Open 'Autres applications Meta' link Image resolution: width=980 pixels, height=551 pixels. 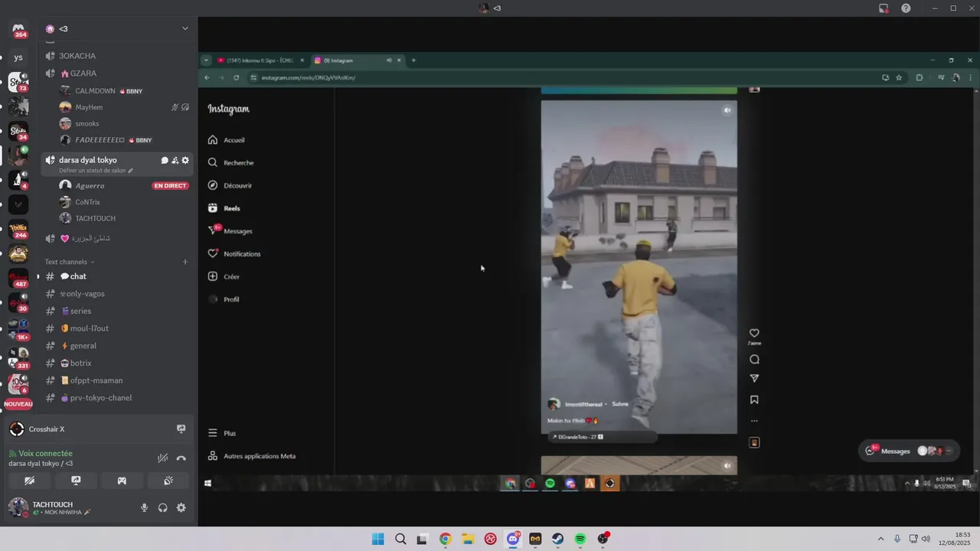[252, 456]
